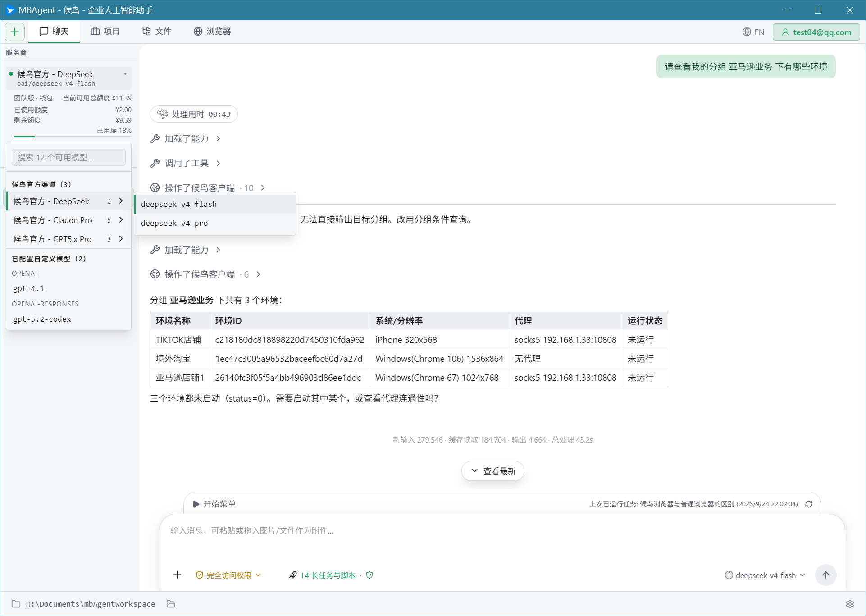The image size is (866, 616).
Task: Open the 完全访问权限 permission dropdown
Action: 228,575
